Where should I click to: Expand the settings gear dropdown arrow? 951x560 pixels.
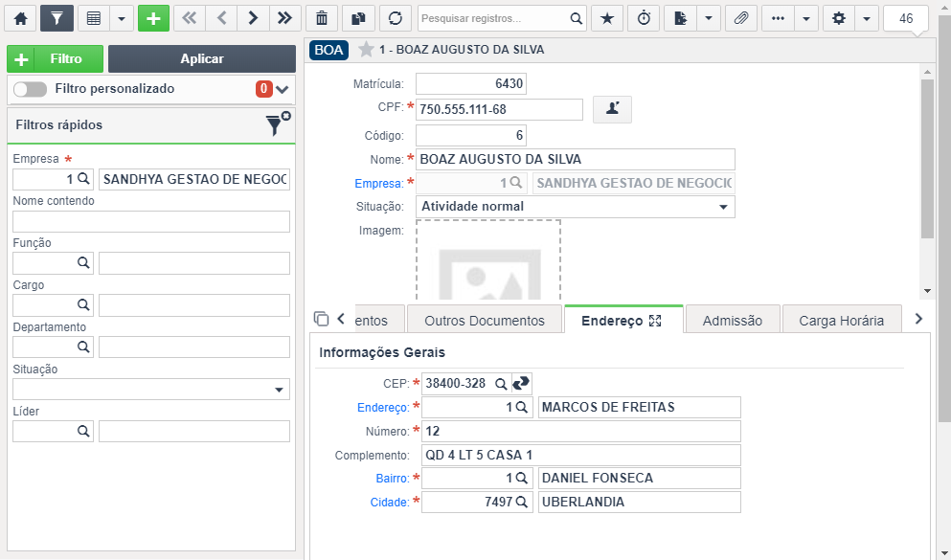867,19
